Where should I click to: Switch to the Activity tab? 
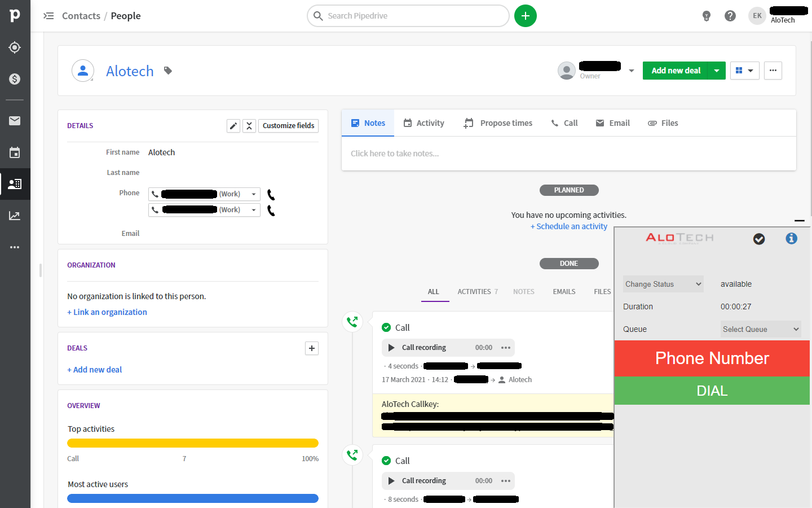(x=423, y=123)
